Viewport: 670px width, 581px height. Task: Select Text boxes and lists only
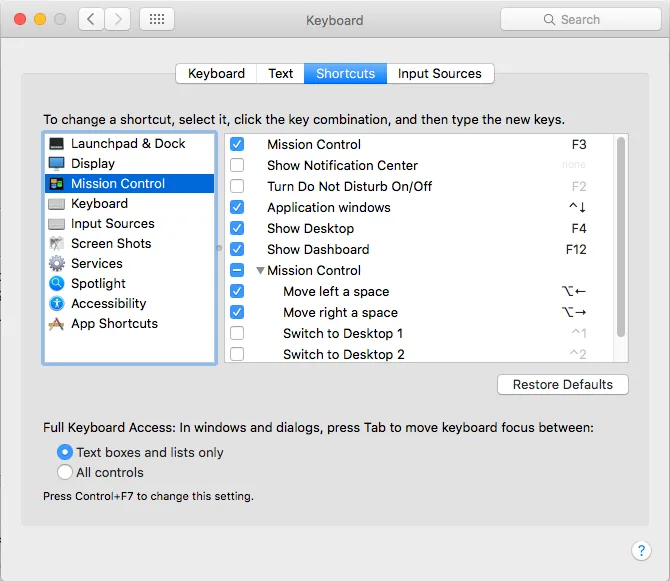[x=65, y=452]
